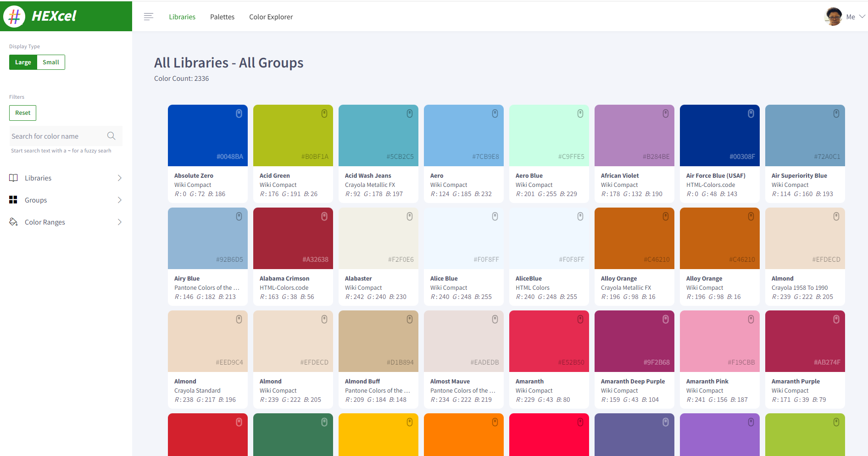Focus the Search for color name field

[57, 136]
